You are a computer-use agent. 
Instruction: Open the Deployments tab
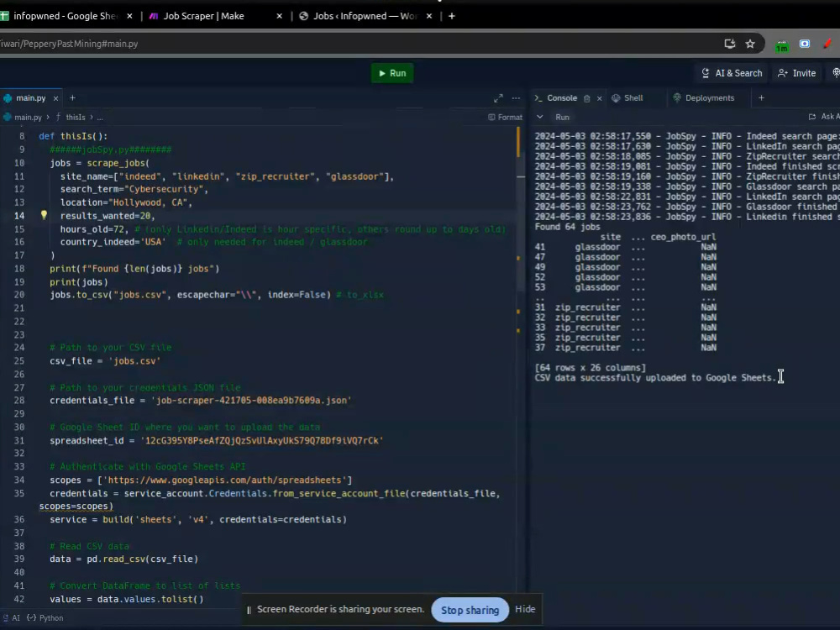click(703, 98)
